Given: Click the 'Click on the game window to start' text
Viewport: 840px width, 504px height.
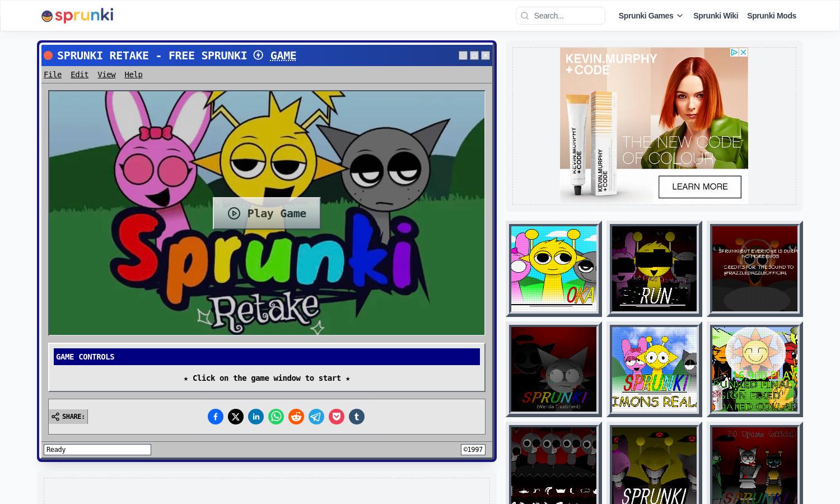Looking at the screenshot, I should pyautogui.click(x=267, y=378).
